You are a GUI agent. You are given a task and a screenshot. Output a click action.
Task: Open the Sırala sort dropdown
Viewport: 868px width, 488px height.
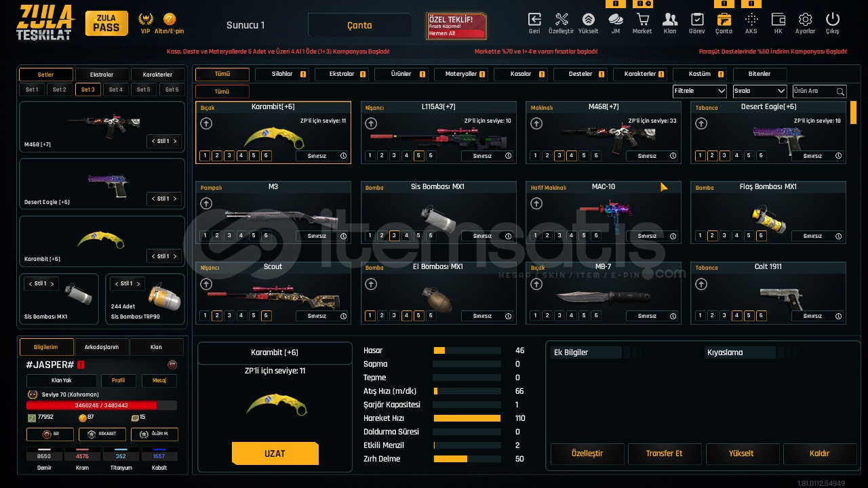point(759,91)
